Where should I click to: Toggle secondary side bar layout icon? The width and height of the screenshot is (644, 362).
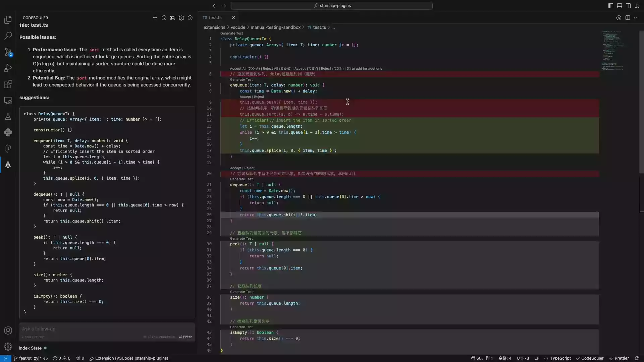pos(628,6)
